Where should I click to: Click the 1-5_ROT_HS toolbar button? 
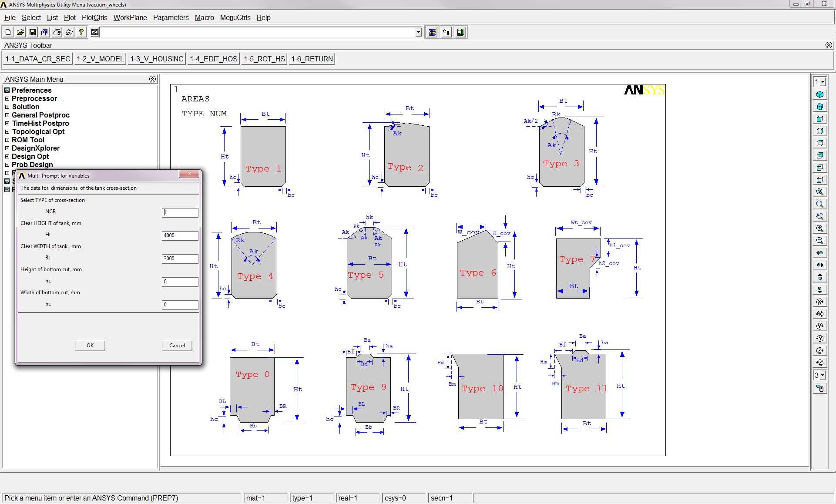pos(265,59)
